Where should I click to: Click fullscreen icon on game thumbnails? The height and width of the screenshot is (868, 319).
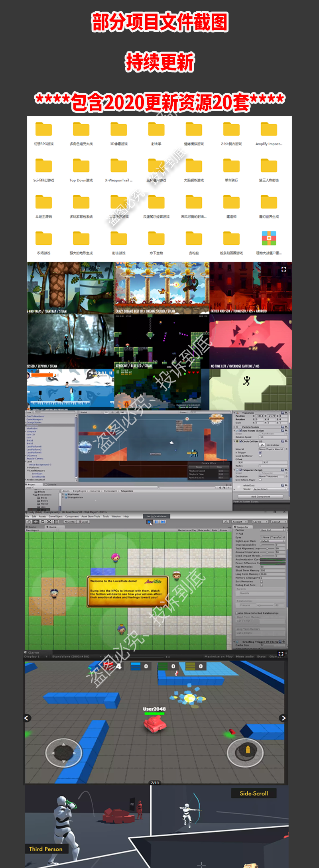(284, 269)
